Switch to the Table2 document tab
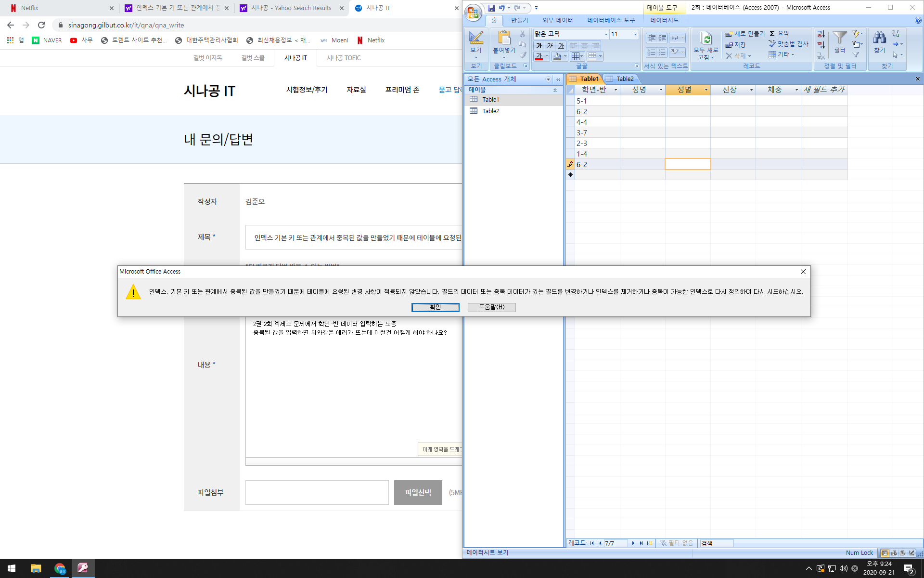This screenshot has height=578, width=924. (625, 79)
